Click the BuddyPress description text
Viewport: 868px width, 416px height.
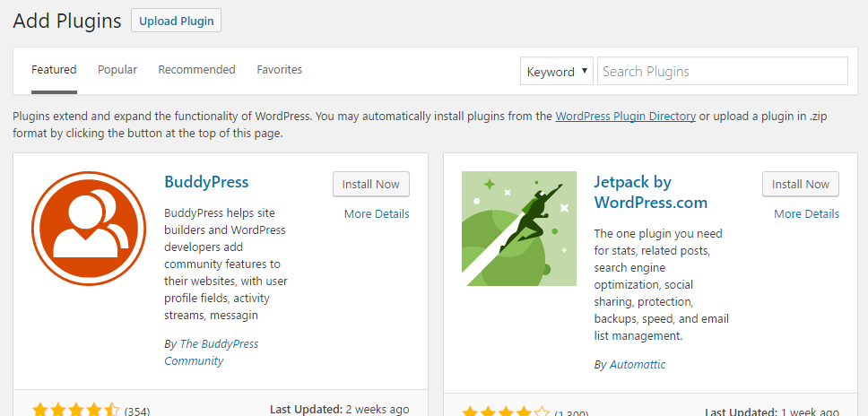226,264
